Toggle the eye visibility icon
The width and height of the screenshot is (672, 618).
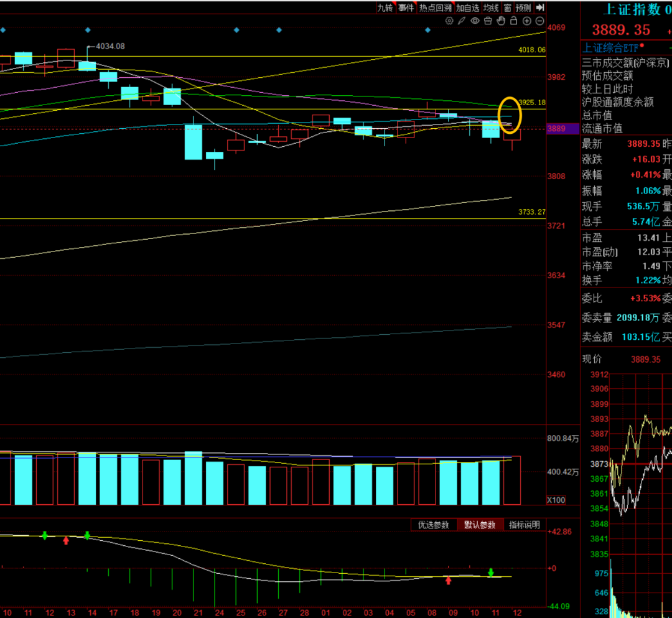[x=475, y=21]
